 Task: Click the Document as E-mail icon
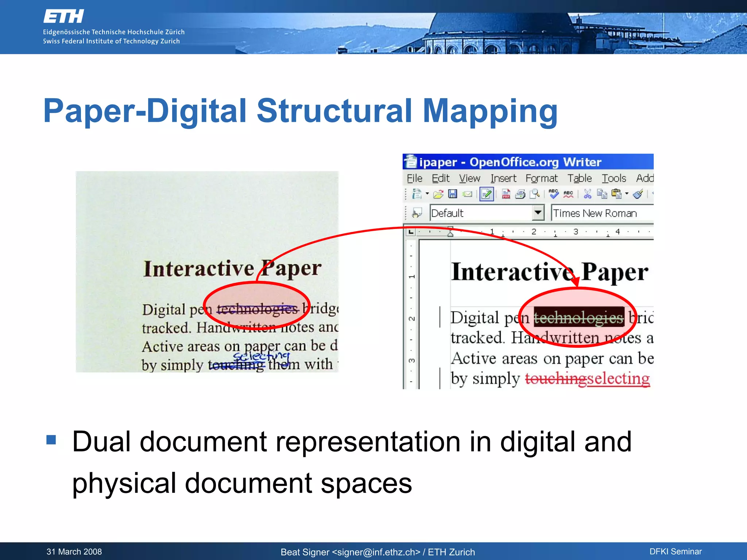467,194
